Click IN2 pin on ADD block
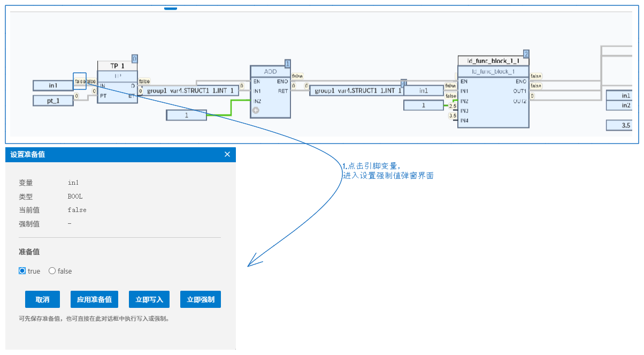 coord(257,101)
